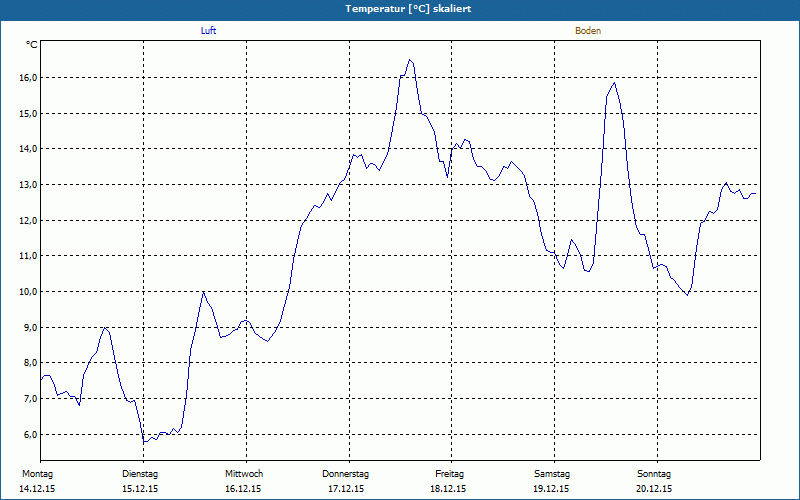Click the '15.12.15' date label
Screen dimensions: 800x500
coord(140,489)
